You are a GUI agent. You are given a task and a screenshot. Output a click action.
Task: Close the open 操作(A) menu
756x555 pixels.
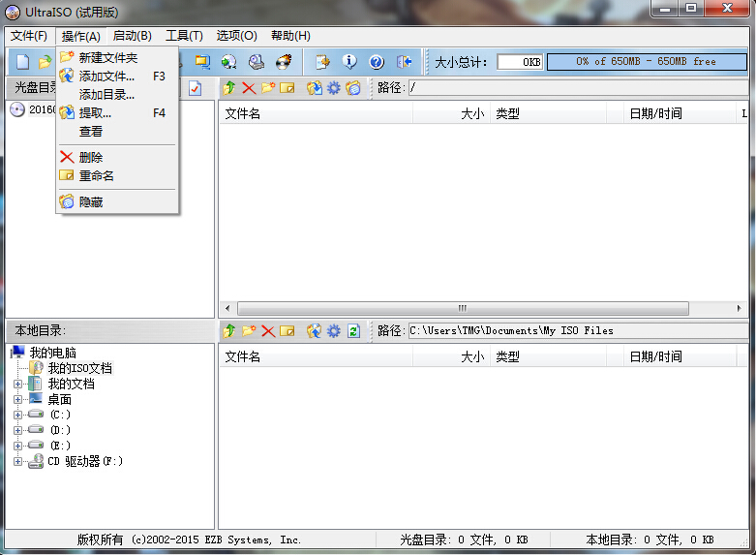click(x=80, y=36)
